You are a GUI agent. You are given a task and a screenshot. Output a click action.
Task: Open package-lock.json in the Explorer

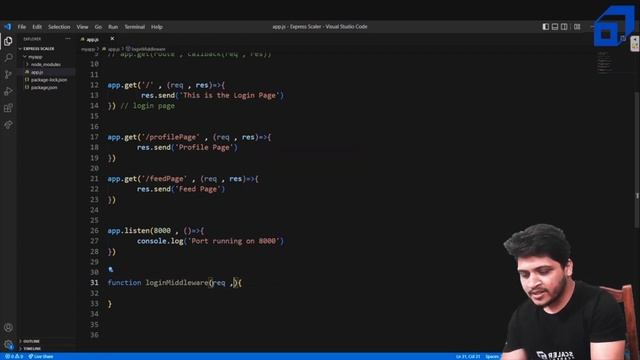[x=49, y=80]
